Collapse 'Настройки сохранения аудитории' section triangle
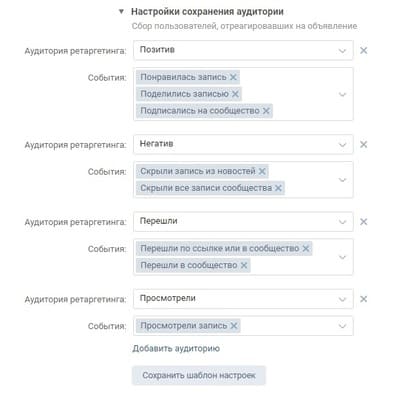This screenshot has width=400, height=397. 121,12
